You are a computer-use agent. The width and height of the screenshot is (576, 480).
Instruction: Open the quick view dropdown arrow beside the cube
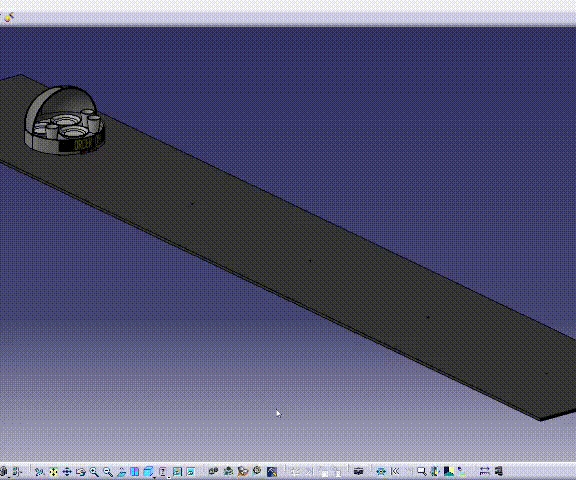coord(154,477)
